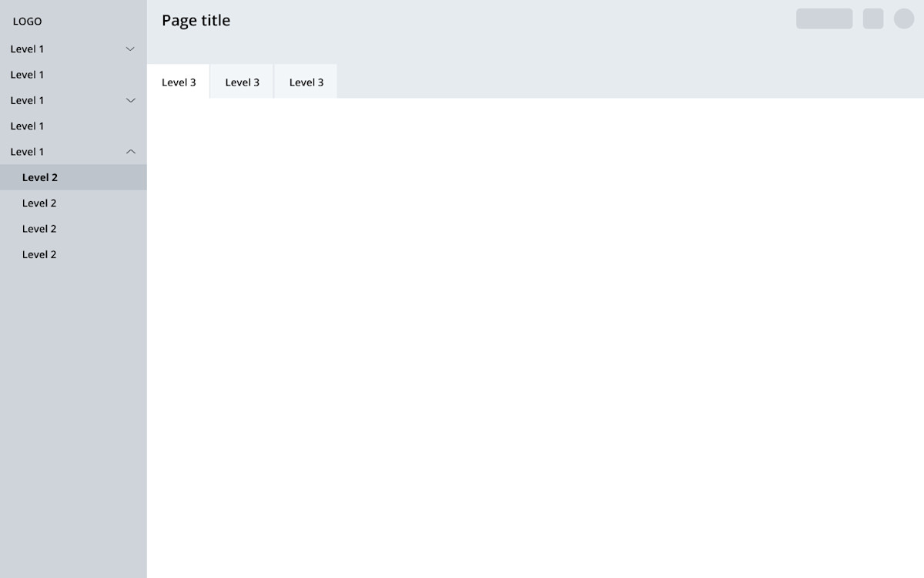This screenshot has width=924, height=578.
Task: Click the Page title heading
Action: pyautogui.click(x=196, y=21)
